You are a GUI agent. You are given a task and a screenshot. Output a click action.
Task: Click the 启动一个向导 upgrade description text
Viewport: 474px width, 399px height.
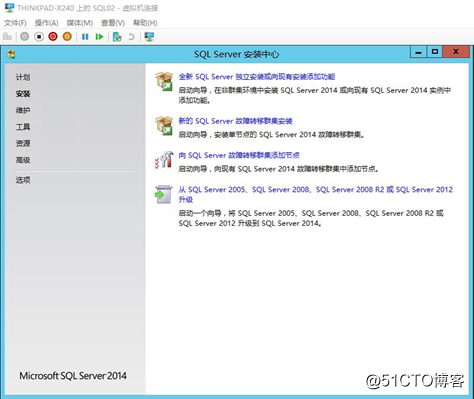[311, 218]
